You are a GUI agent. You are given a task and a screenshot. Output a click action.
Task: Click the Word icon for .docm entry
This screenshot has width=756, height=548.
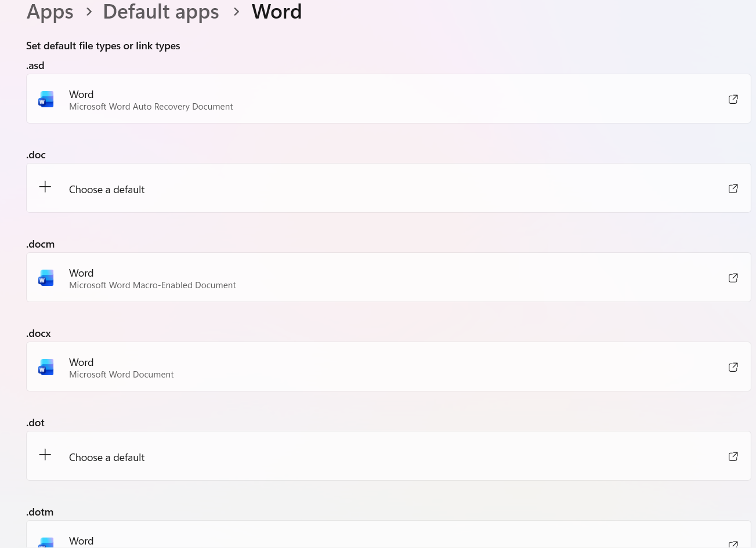46,277
